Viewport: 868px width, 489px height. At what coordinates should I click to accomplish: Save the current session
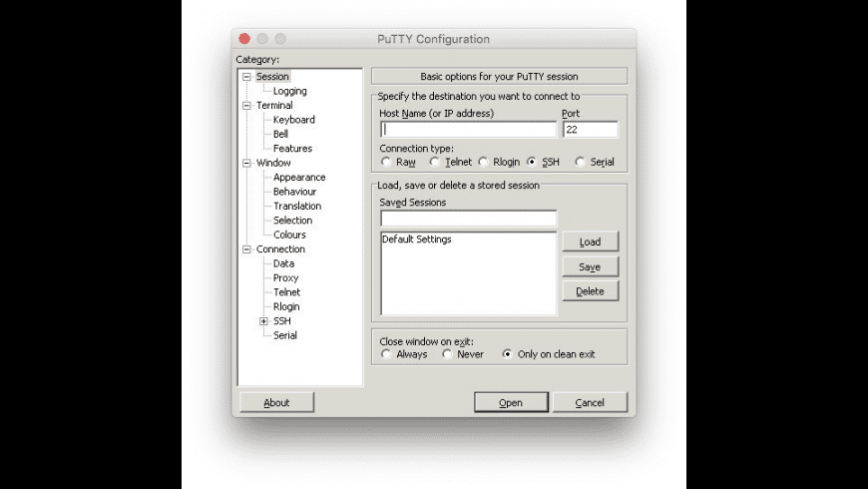pyautogui.click(x=590, y=266)
